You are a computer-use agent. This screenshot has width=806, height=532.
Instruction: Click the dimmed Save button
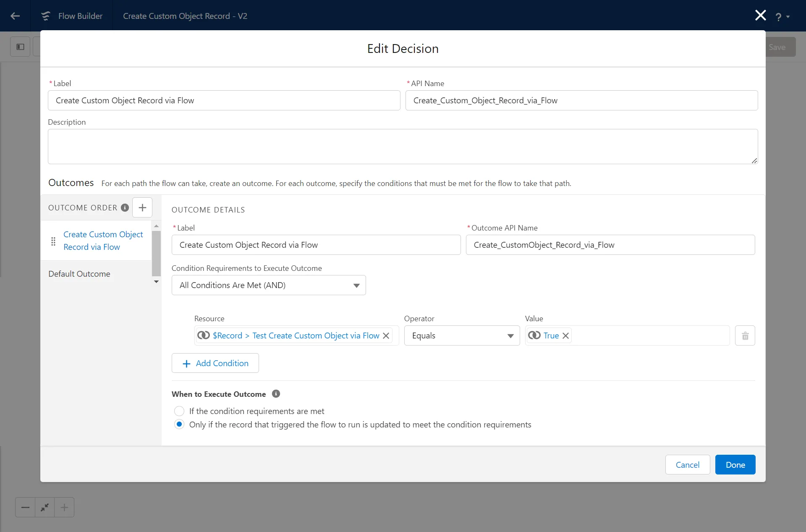[x=780, y=47]
